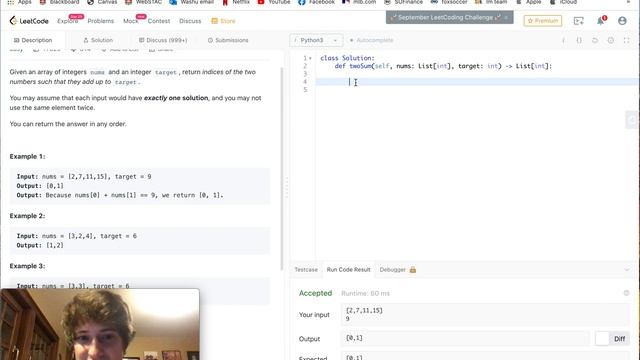Open the Canvas bookmark
640x360 pixels.
coord(102,2)
